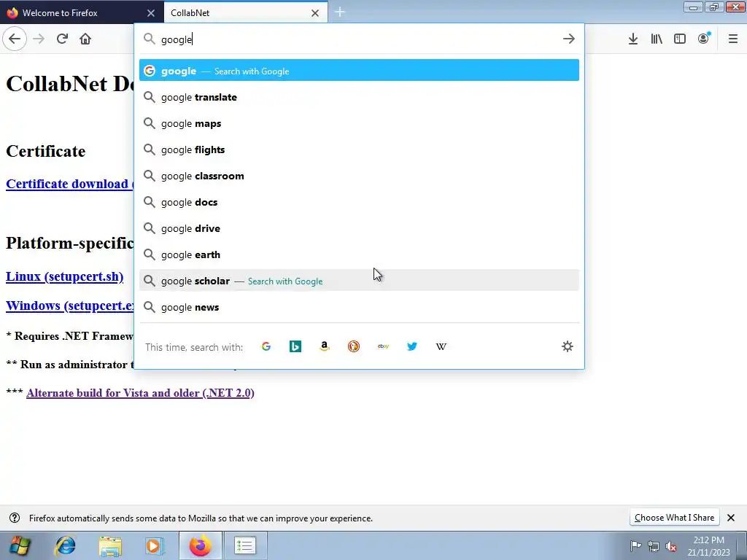
Task: Click the network tray icon
Action: click(654, 546)
